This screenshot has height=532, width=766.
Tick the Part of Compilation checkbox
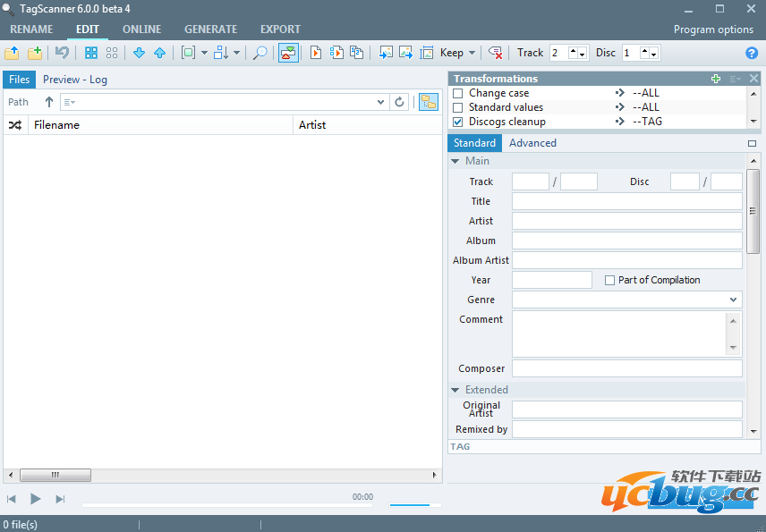609,280
